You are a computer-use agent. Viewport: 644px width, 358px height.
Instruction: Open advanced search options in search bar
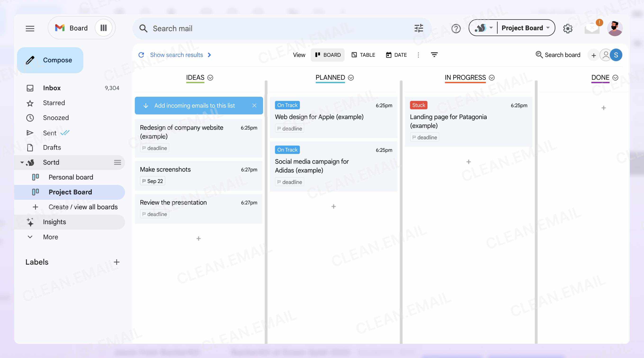click(x=419, y=28)
